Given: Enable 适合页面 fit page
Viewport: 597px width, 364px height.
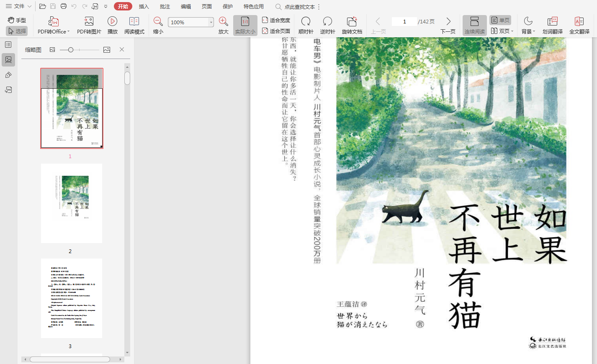Looking at the screenshot, I should coord(276,31).
